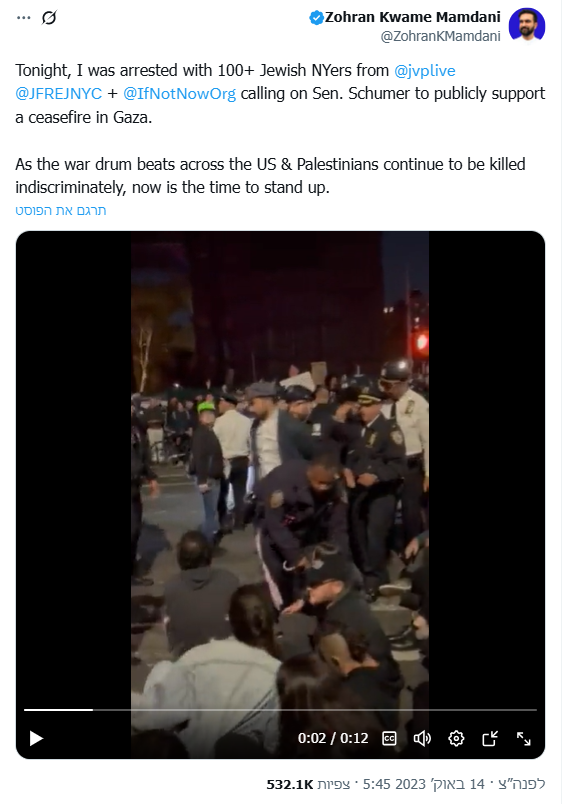Image resolution: width=573 pixels, height=804 pixels.
Task: Open the @jvplive mention link
Action: click(425, 70)
